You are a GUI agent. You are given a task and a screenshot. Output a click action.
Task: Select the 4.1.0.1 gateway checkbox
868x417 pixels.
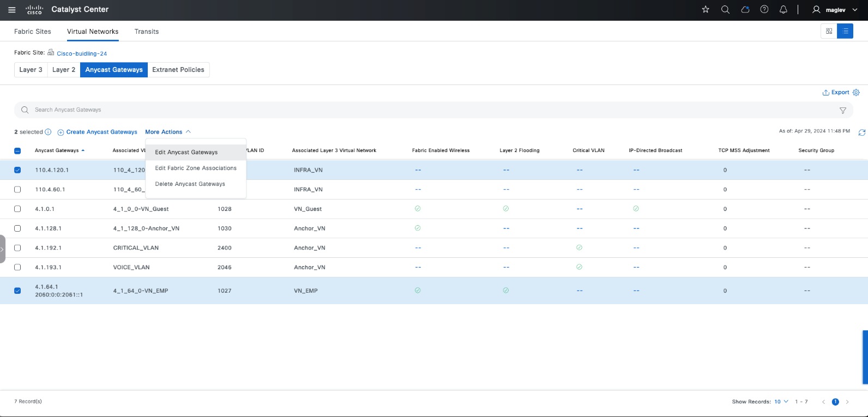17,209
